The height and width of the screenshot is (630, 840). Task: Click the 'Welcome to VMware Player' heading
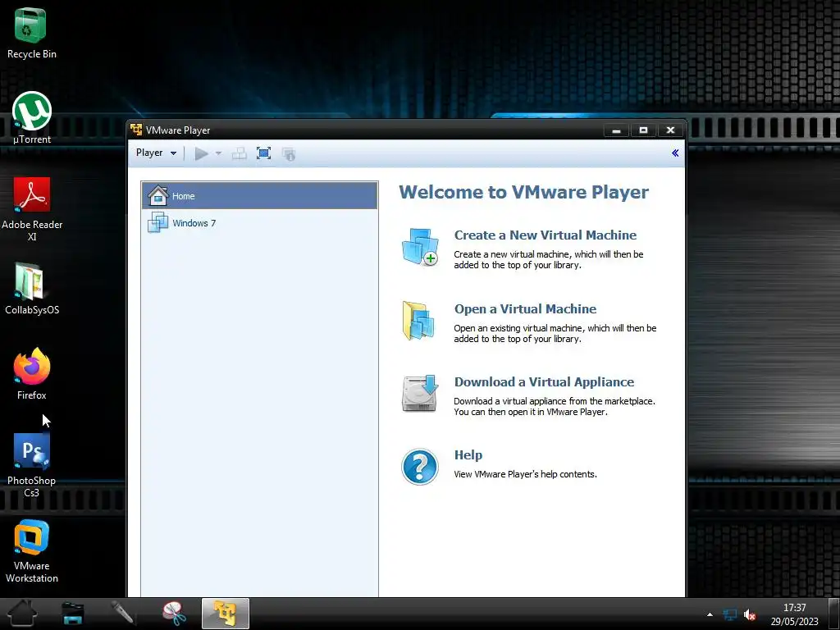click(523, 192)
